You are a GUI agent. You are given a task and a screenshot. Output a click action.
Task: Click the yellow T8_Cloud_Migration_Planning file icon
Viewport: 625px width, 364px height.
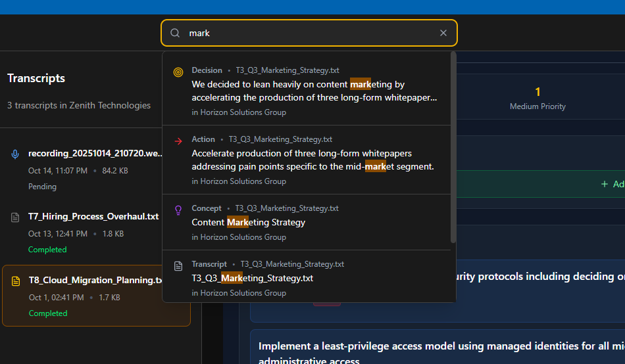point(16,281)
